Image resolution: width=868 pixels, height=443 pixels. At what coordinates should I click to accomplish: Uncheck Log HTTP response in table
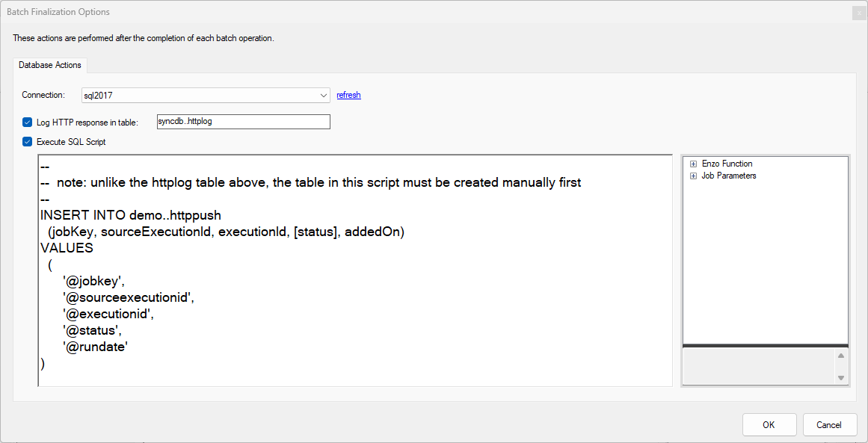(27, 123)
